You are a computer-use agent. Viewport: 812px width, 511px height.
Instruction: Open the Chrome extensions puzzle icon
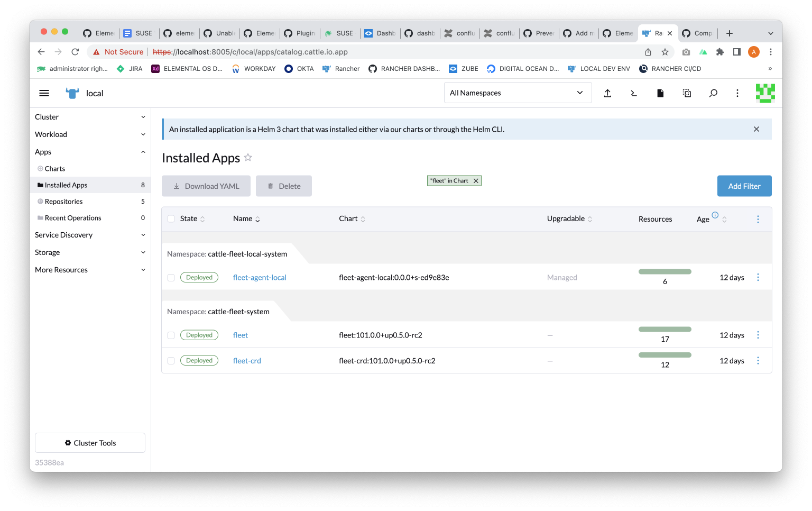tap(720, 52)
